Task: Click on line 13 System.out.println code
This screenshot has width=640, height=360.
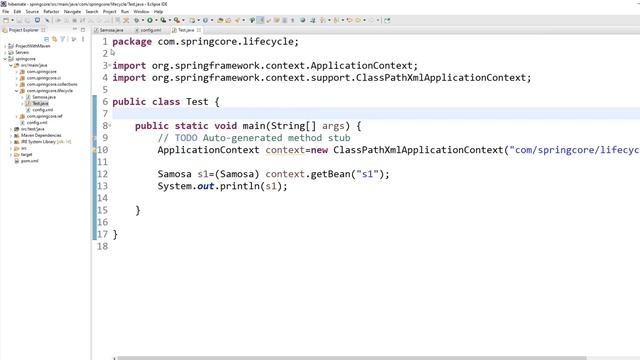Action: (222, 186)
